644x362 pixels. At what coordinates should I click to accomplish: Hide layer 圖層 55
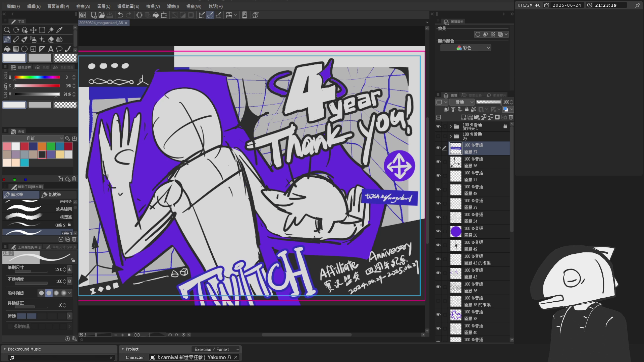click(438, 176)
